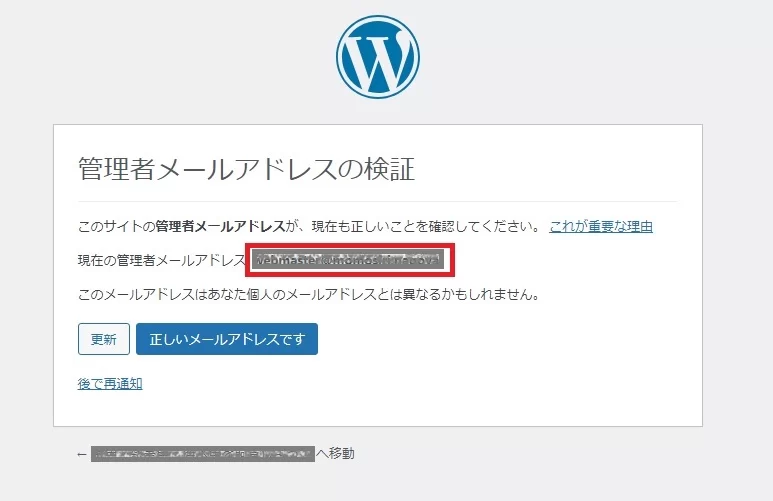Click the このメールアドレスはあなた個人の sentence
773x501 pixels.
pyautogui.click(x=309, y=295)
